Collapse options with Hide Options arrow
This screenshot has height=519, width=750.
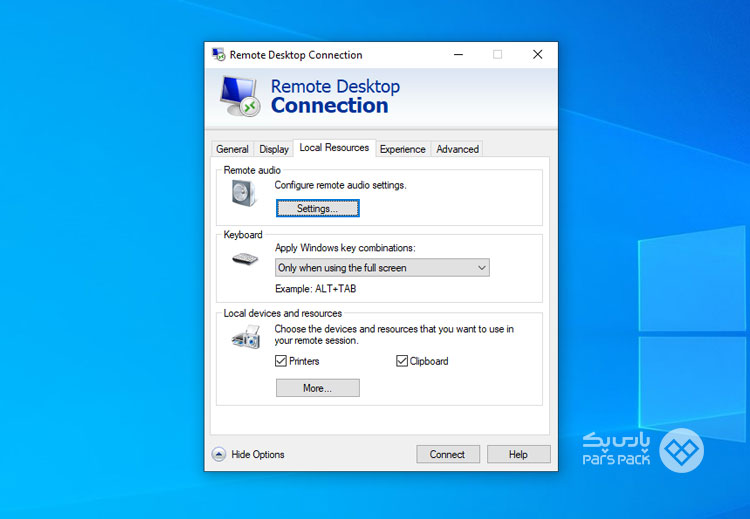point(219,454)
